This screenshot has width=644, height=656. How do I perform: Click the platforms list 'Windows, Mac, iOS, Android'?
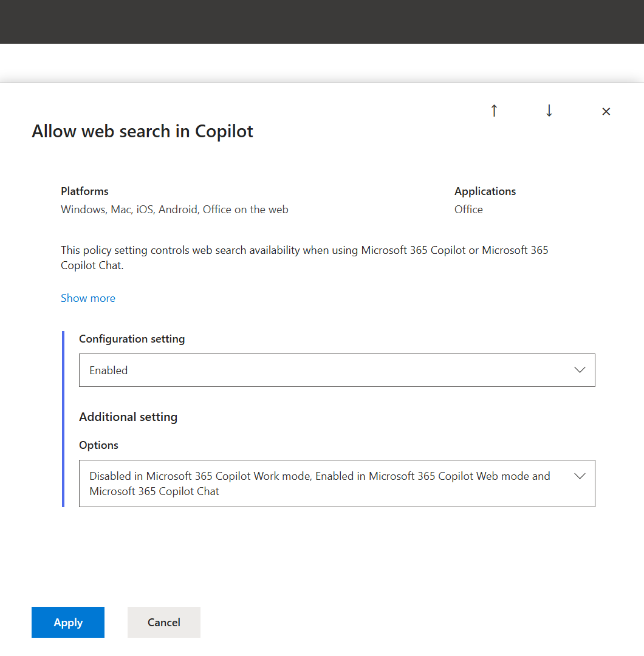174,209
